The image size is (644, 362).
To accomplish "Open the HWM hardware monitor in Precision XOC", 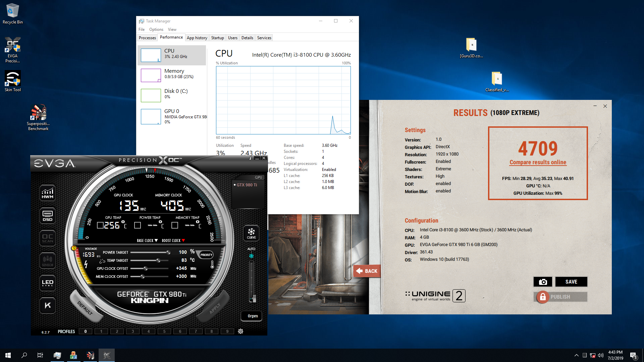I will pos(48,193).
